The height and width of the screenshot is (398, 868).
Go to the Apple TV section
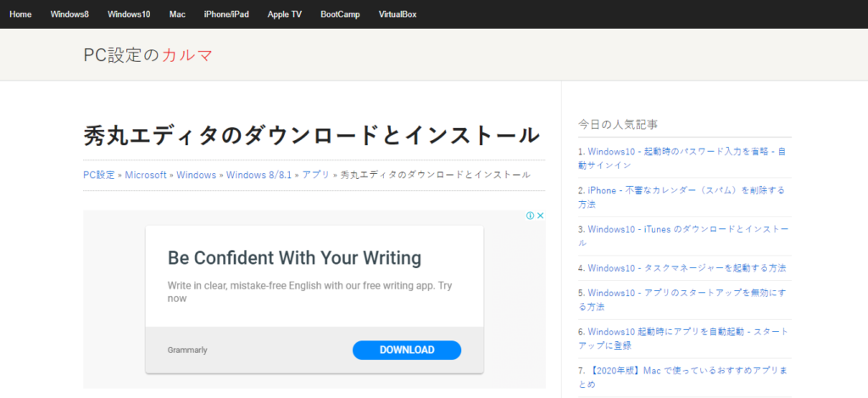pos(285,14)
